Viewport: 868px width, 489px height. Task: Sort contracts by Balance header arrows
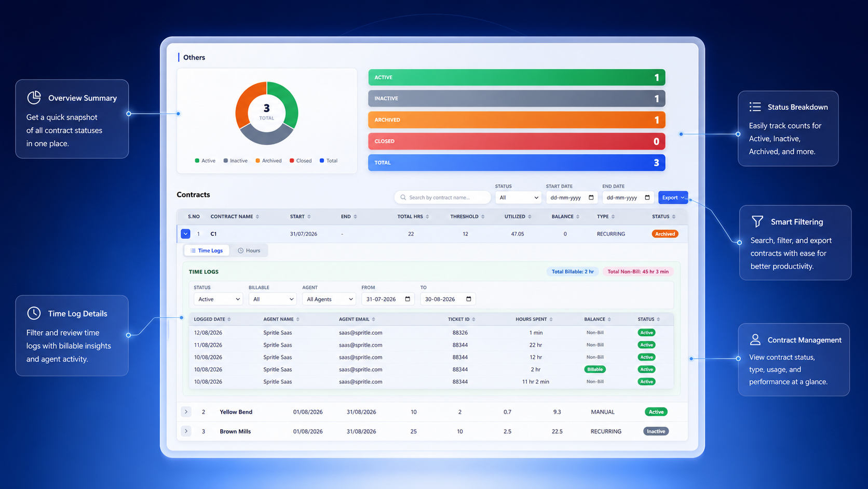(578, 217)
